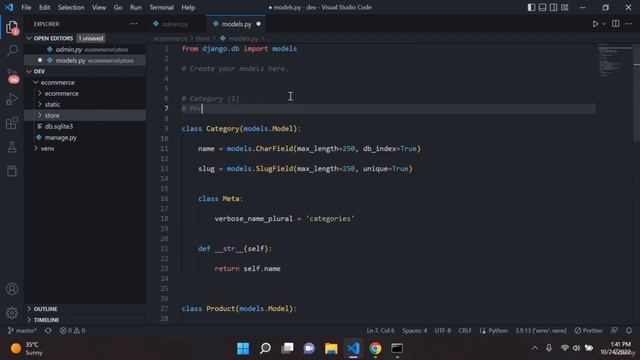640x360 pixels.
Task: Open the Extensions view
Action: (12, 123)
